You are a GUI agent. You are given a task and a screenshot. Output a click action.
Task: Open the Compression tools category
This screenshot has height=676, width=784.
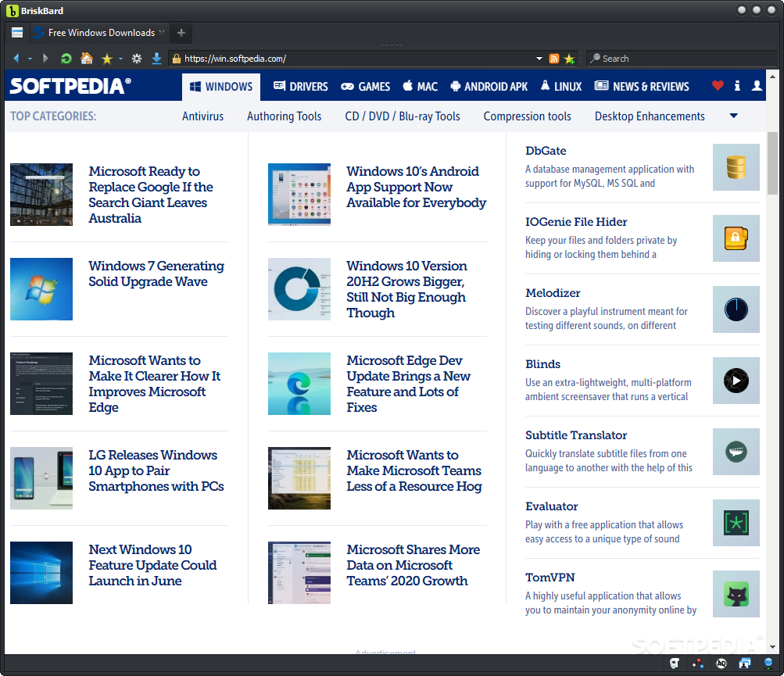[527, 116]
